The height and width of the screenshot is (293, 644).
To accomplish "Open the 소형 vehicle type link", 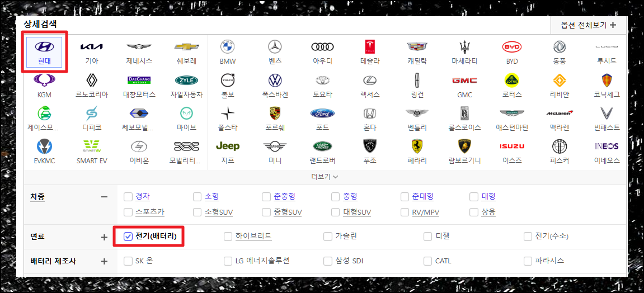I will point(212,197).
